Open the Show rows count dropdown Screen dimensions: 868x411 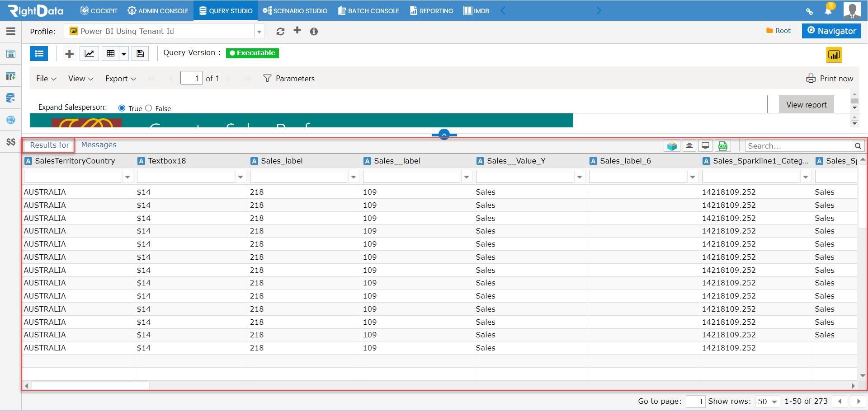(x=767, y=402)
